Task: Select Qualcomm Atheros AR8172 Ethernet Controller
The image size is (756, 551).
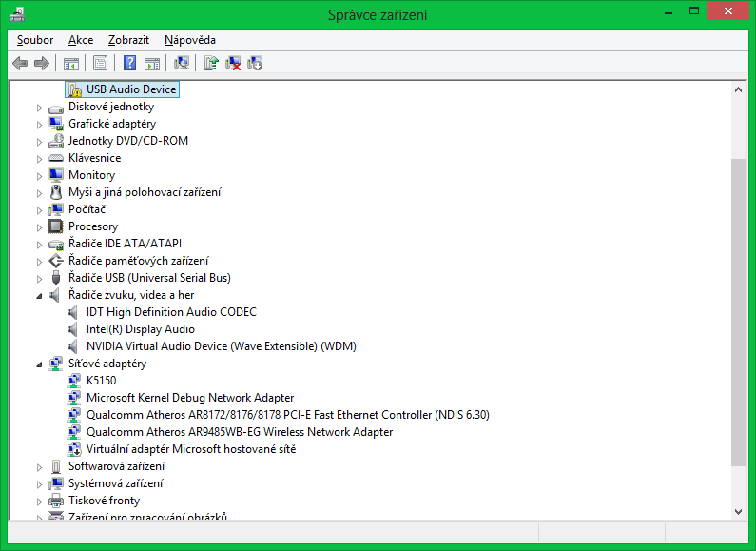Action: [x=288, y=415]
